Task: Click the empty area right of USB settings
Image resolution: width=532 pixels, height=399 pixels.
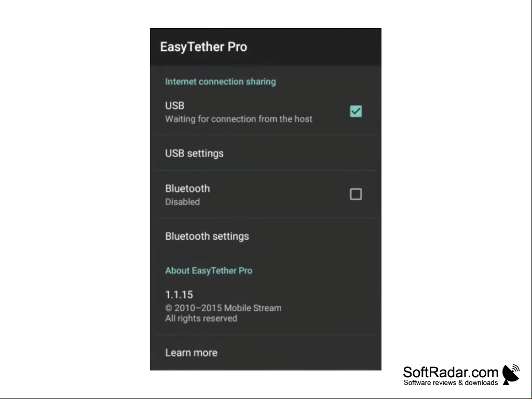Action: [x=301, y=154]
